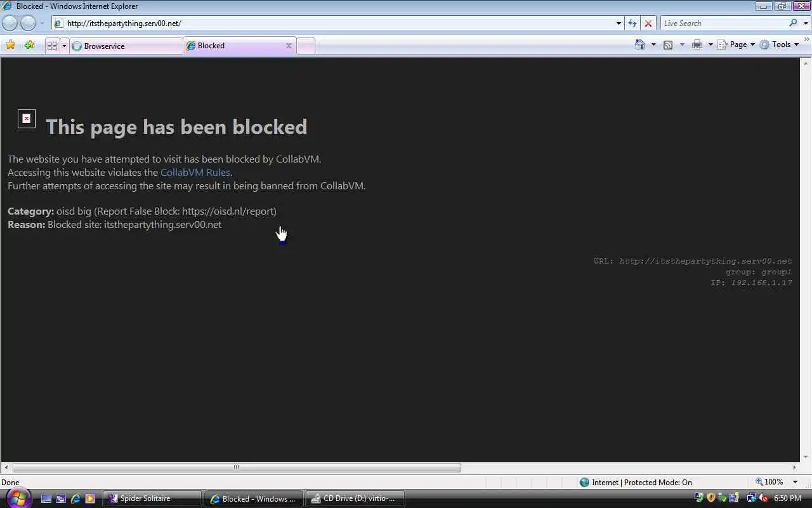Click vertical scrollbar down arrow
Screen dimensions: 812x508
[806, 457]
